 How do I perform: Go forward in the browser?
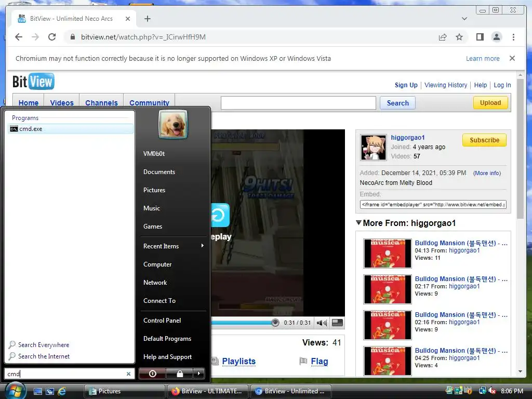coord(35,37)
